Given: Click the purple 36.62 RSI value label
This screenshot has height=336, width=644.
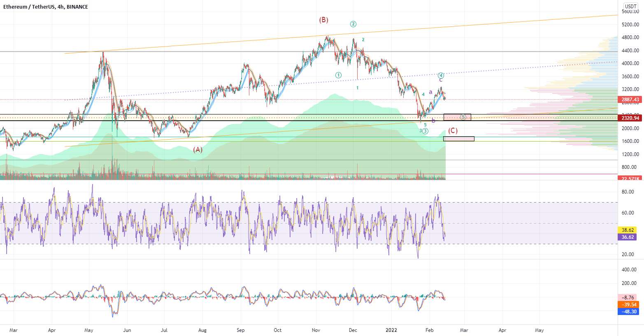Looking at the screenshot, I should pyautogui.click(x=627, y=237).
